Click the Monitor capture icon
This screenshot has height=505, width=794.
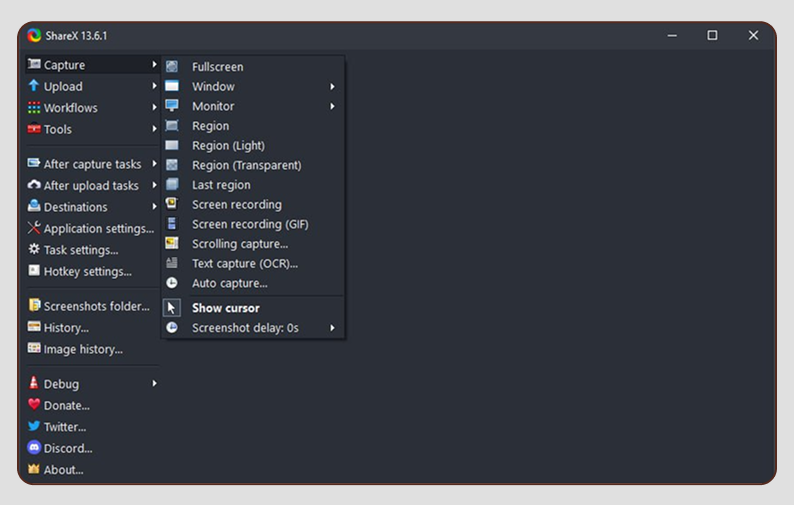[172, 105]
